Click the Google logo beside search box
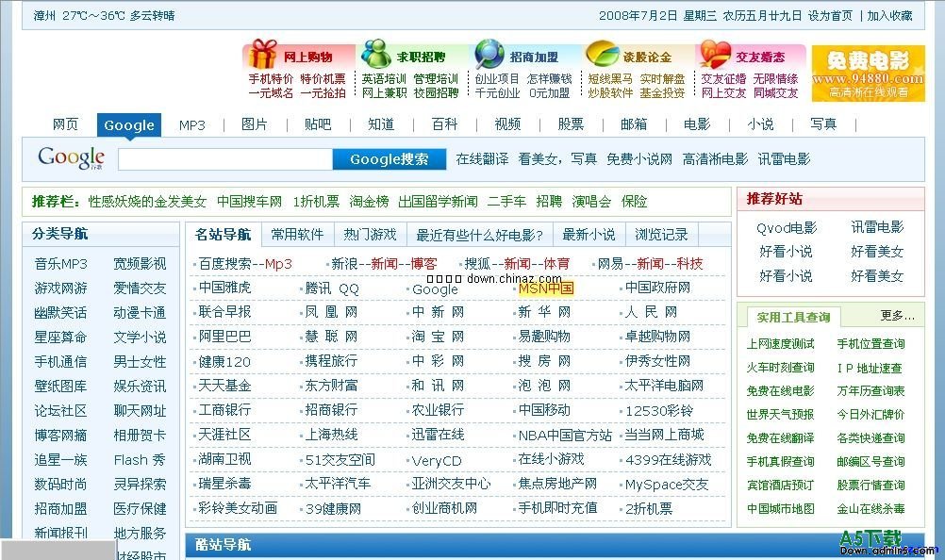Screen dimensions: 945x560 (x=71, y=158)
